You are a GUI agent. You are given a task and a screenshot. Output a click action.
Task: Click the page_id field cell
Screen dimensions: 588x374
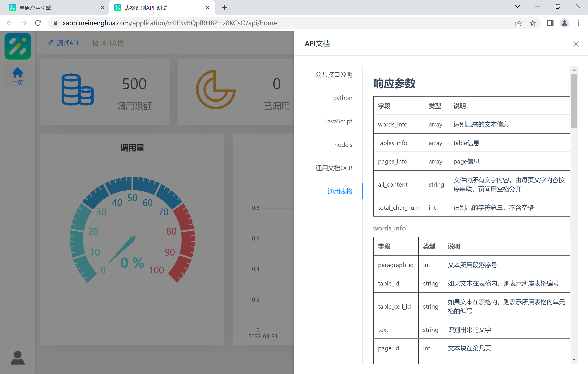click(396, 348)
